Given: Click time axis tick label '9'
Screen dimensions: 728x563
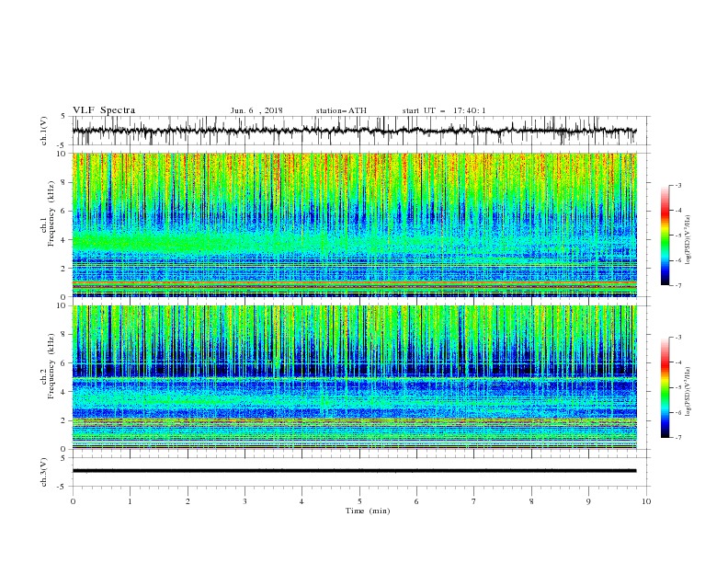Looking at the screenshot, I should [588, 501].
